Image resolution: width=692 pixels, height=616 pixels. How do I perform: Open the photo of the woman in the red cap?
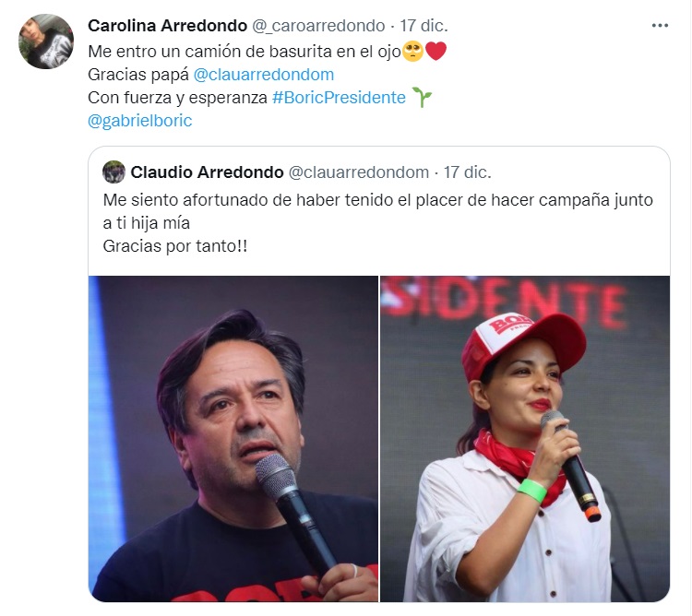click(525, 439)
